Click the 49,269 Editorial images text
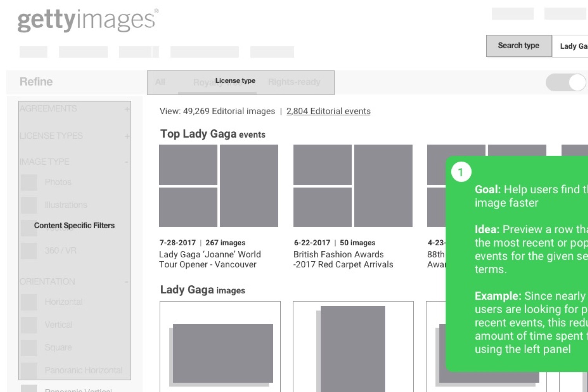This screenshot has height=392, width=588. (229, 111)
